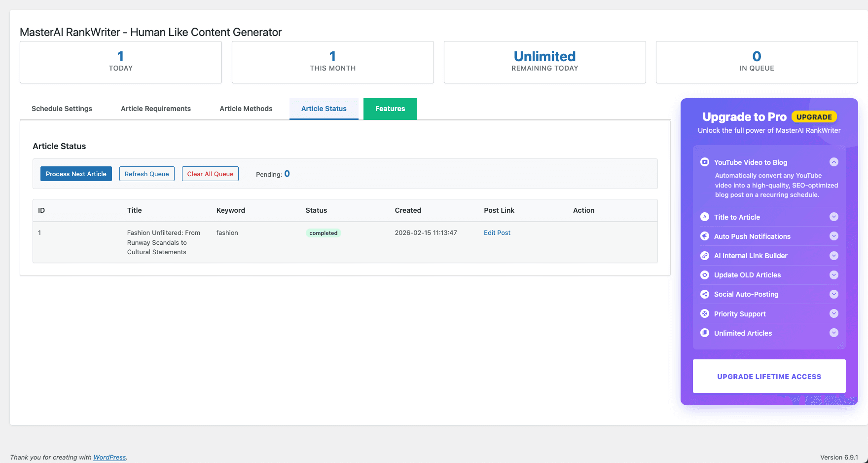Switch to the Schedule Settings tab
Image resolution: width=868 pixels, height=463 pixels.
(62, 109)
